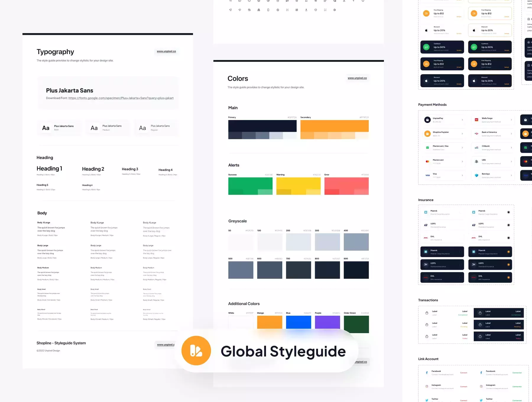Click the Connected label for Facebook

[x=517, y=373]
